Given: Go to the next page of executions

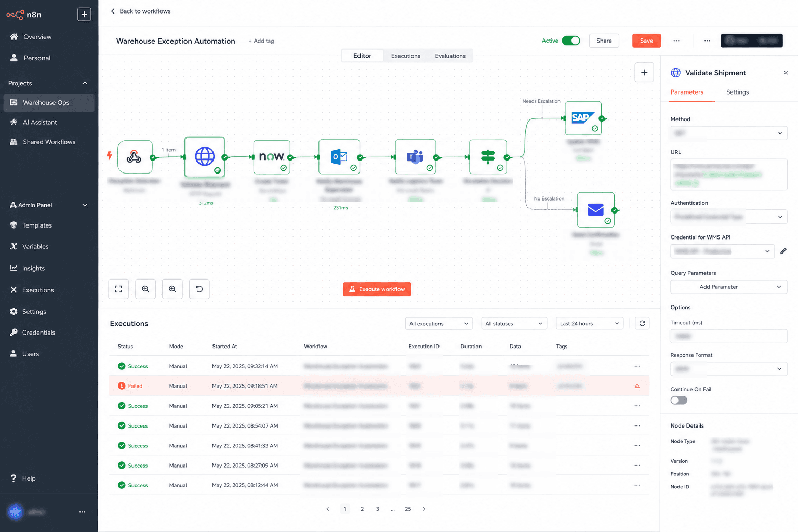Looking at the screenshot, I should tap(424, 509).
